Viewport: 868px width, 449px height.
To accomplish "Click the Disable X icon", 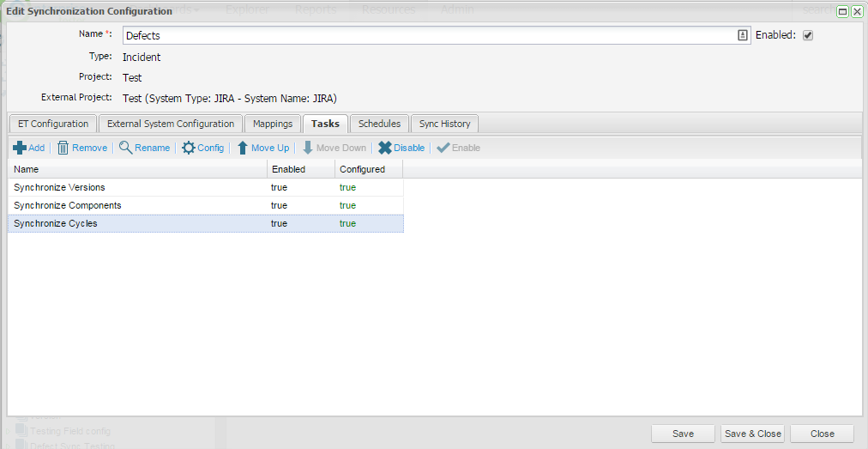I will point(385,148).
